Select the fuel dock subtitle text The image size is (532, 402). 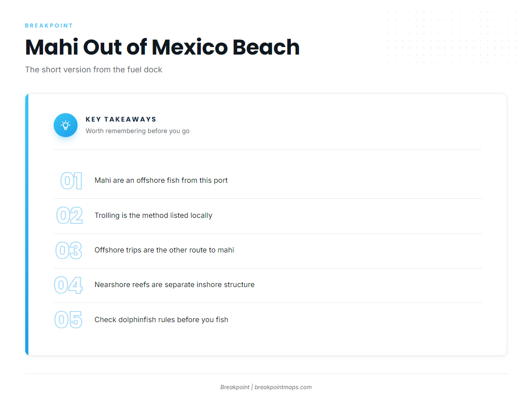[x=94, y=70]
